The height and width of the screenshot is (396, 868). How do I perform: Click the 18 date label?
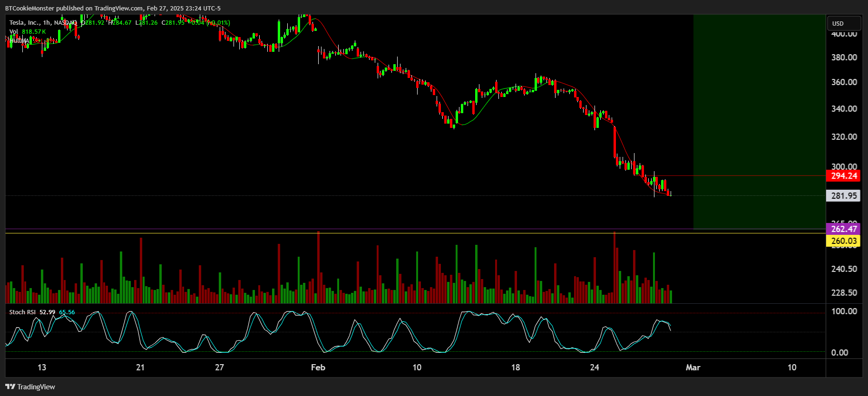[x=516, y=367]
